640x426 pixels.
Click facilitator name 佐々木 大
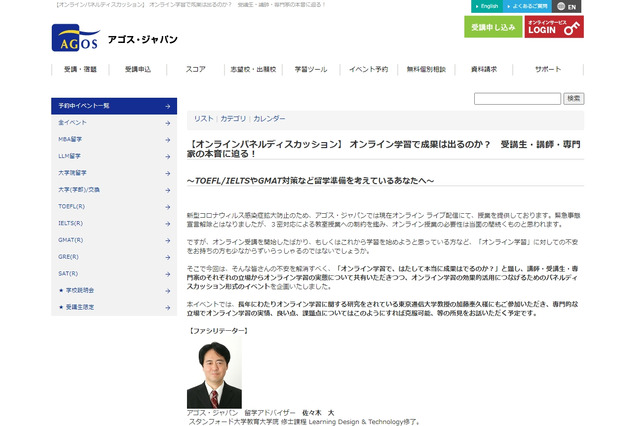point(318,413)
